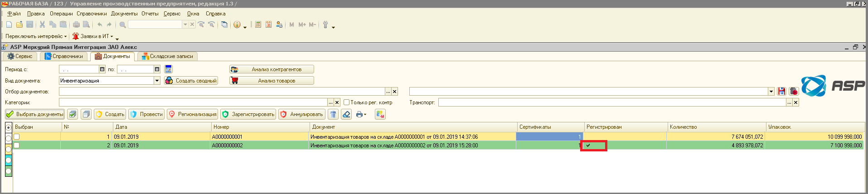Click the user with lock icon
The width and height of the screenshot is (868, 194).
click(279, 24)
